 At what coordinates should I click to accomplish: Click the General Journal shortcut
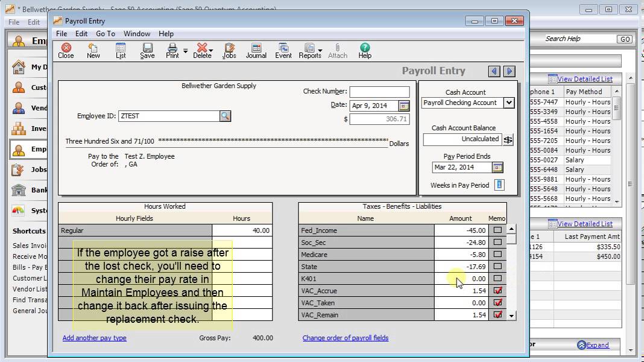pos(30,311)
